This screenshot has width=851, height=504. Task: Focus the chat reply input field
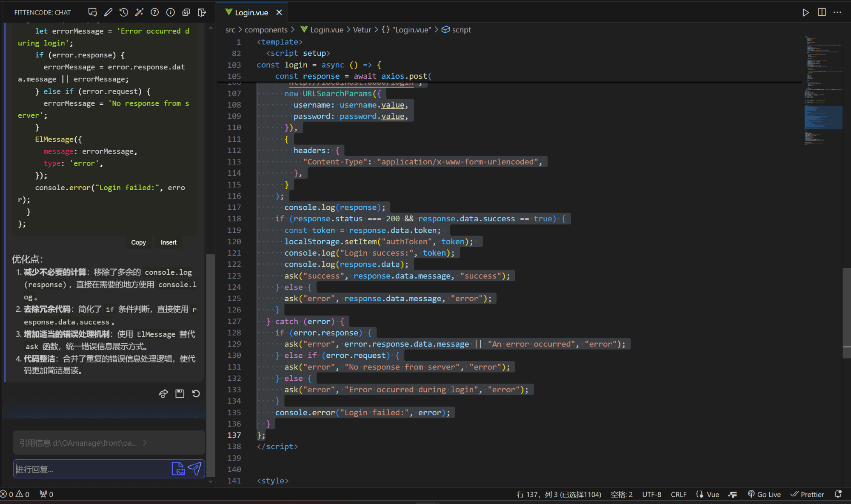[x=91, y=469]
